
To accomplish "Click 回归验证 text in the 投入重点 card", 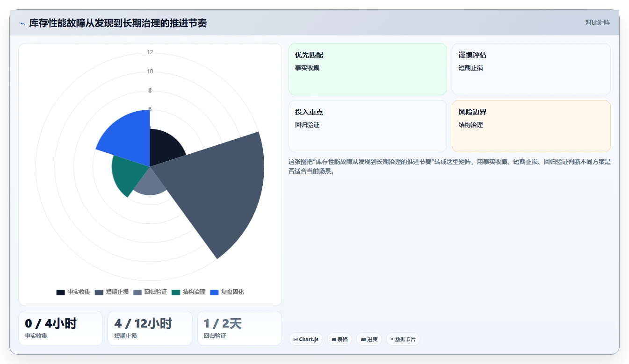I will click(307, 125).
